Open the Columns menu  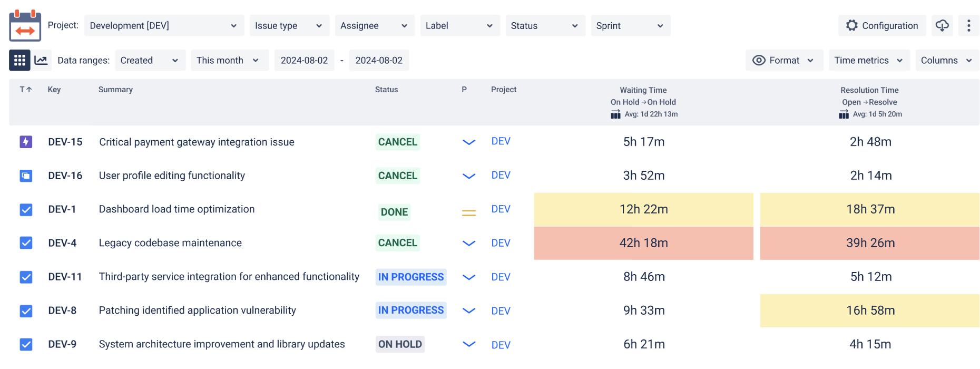tap(947, 60)
